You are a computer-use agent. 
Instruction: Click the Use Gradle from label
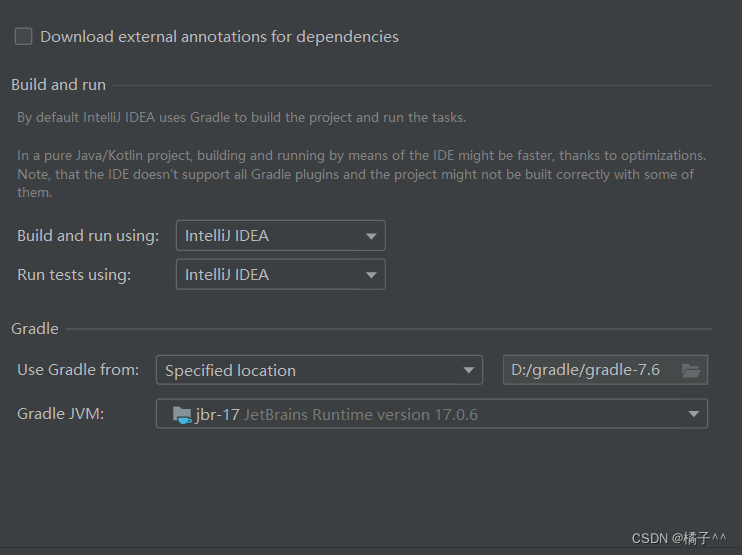78,370
